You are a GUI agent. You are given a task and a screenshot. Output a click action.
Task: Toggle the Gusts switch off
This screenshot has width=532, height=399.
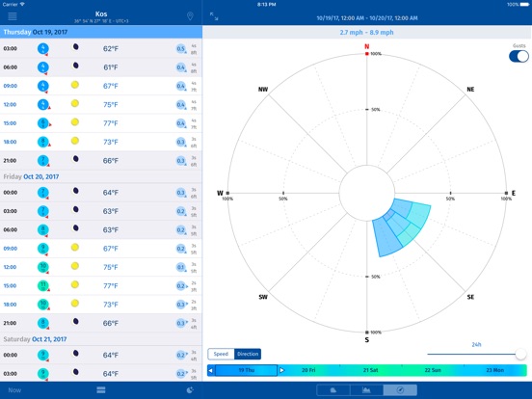click(519, 56)
